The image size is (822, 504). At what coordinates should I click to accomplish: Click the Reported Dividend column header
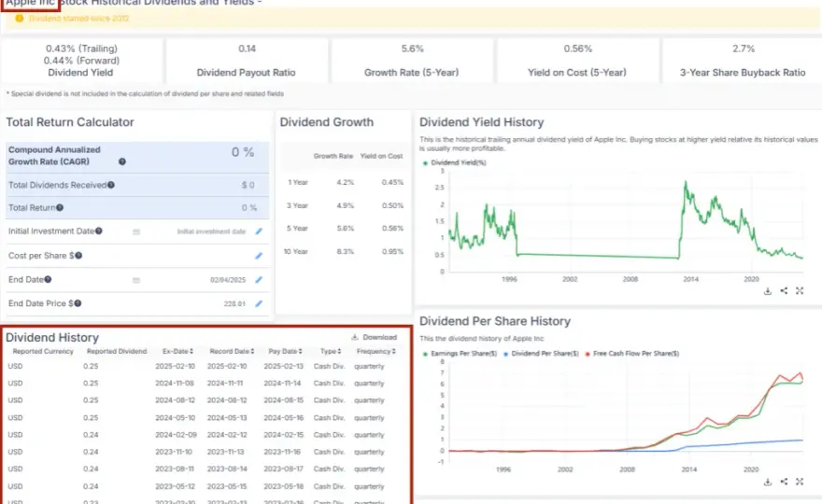[117, 352]
